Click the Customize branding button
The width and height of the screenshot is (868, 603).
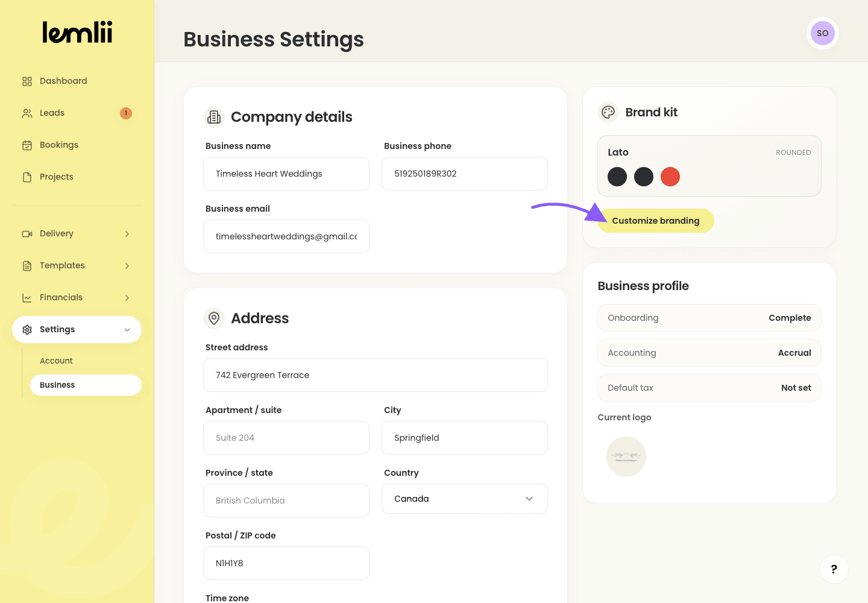[x=656, y=221]
